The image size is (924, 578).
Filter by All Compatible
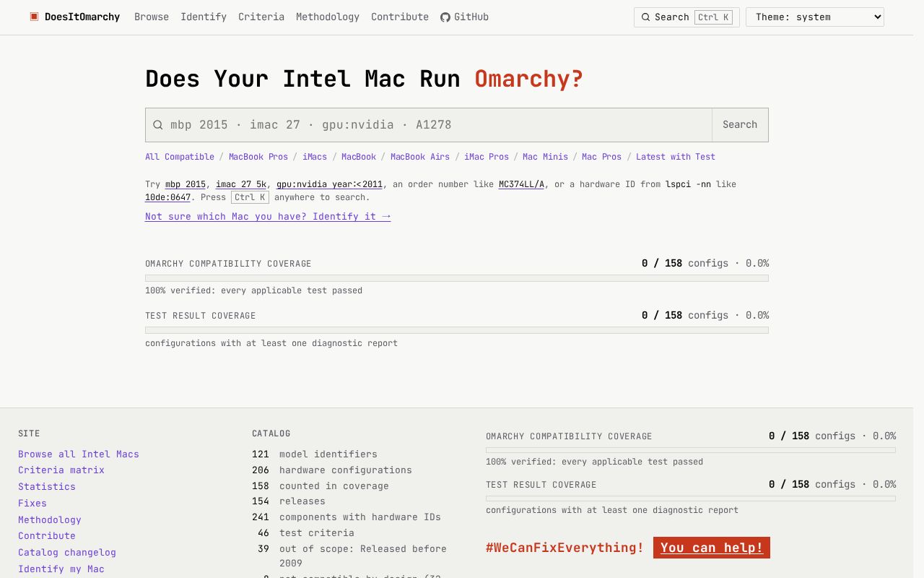pos(180,157)
